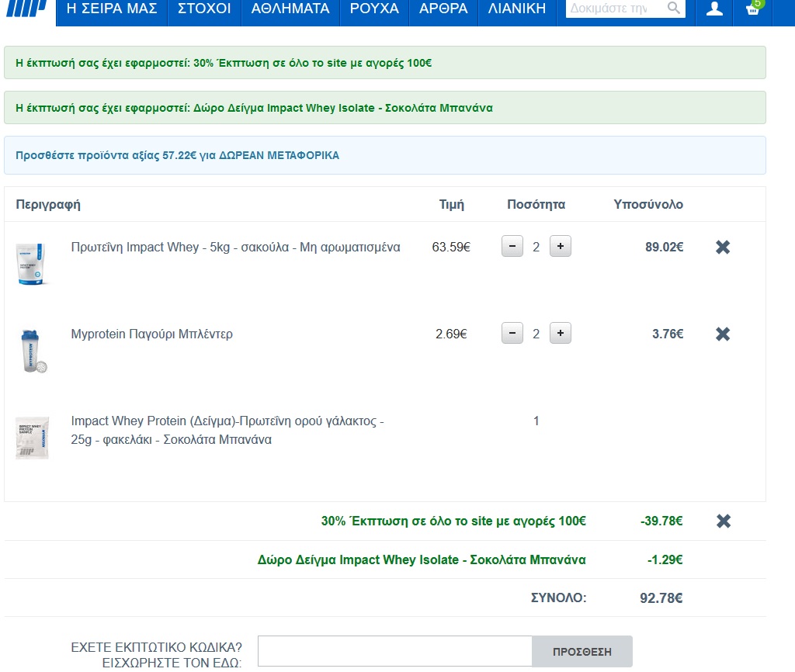The image size is (795, 672).
Task: Remove Myprotein Παγούρι Μπλέντερ from basket
Action: point(723,334)
